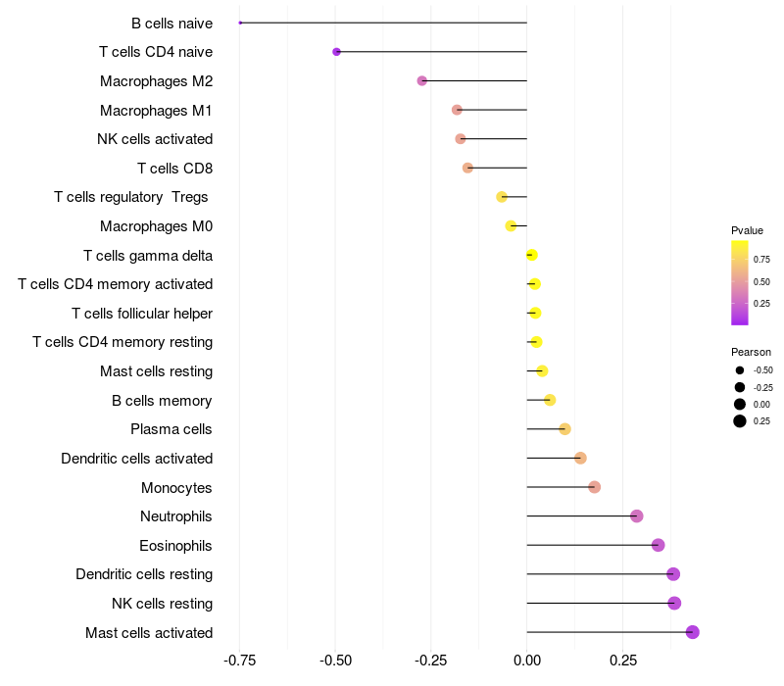Image resolution: width=784 pixels, height=686 pixels.
Task: Click the Pvalue color gradient bar
Action: coord(740,282)
